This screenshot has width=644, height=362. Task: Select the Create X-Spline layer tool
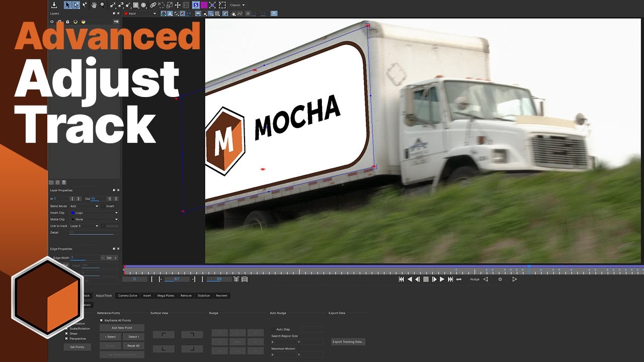(x=113, y=5)
